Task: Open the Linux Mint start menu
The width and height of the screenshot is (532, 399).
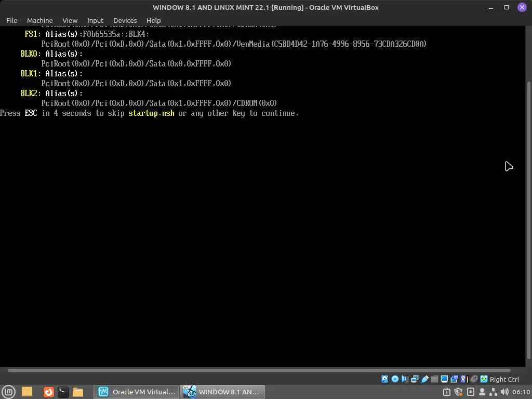Action: [x=8, y=392]
